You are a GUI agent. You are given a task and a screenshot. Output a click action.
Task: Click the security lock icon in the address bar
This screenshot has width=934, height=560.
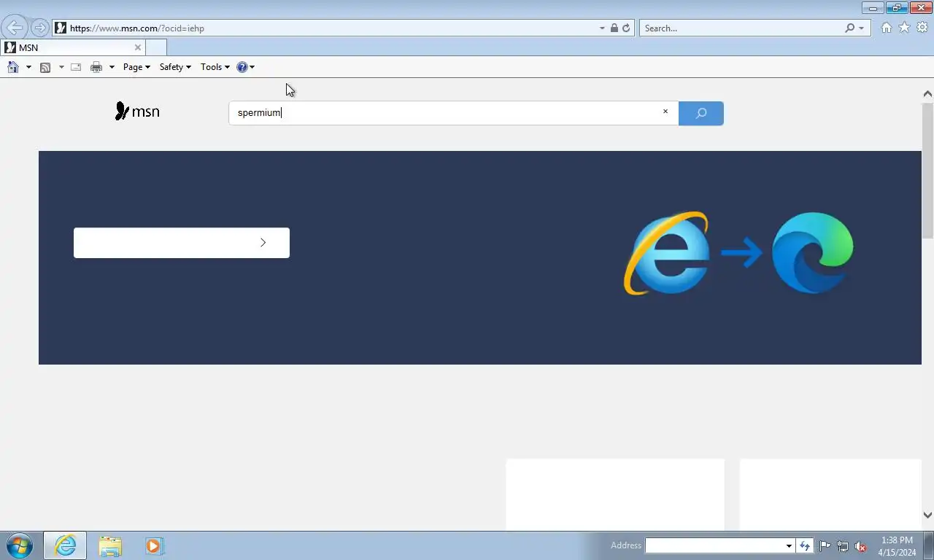(x=614, y=28)
